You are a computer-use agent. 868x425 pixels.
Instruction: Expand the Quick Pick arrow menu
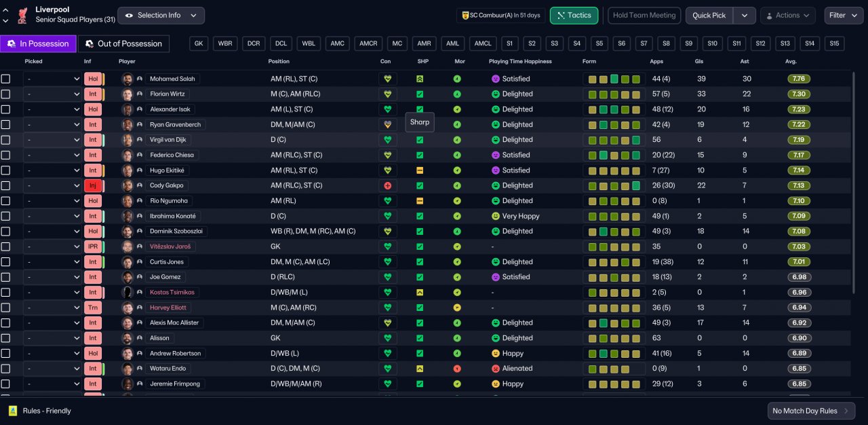(744, 15)
